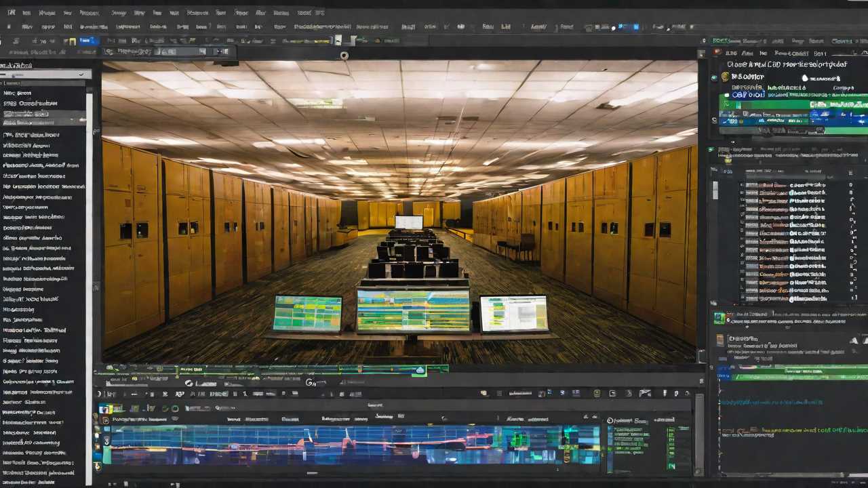The width and height of the screenshot is (868, 488).
Task: Click the scrollbar thumb of the right-side list panel
Action: [x=715, y=190]
